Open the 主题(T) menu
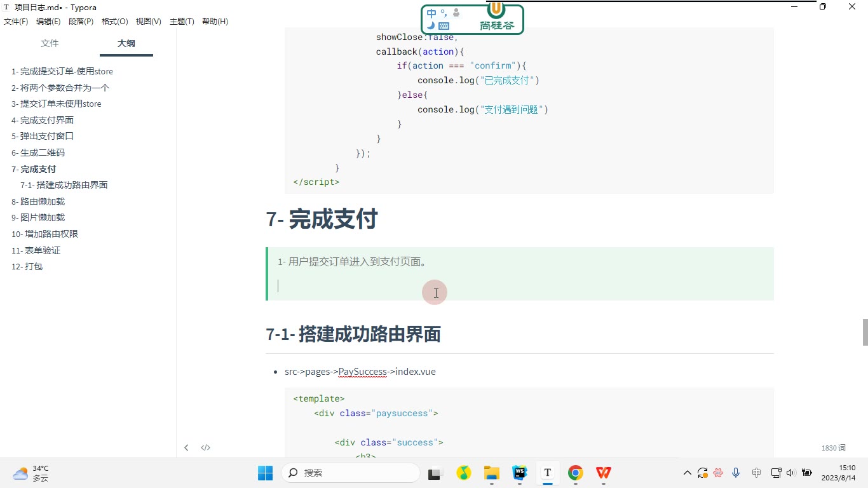 182,22
